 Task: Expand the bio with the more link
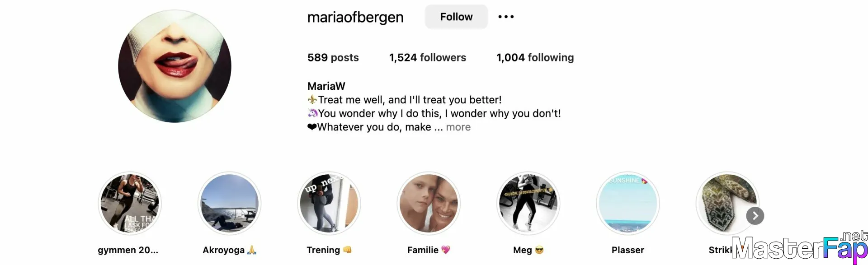458,127
